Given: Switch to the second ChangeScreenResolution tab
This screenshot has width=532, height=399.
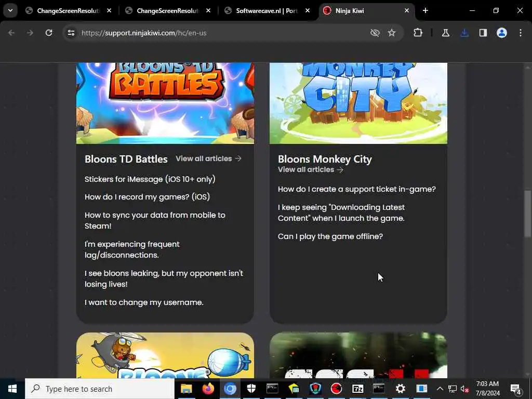Looking at the screenshot, I should click(168, 11).
